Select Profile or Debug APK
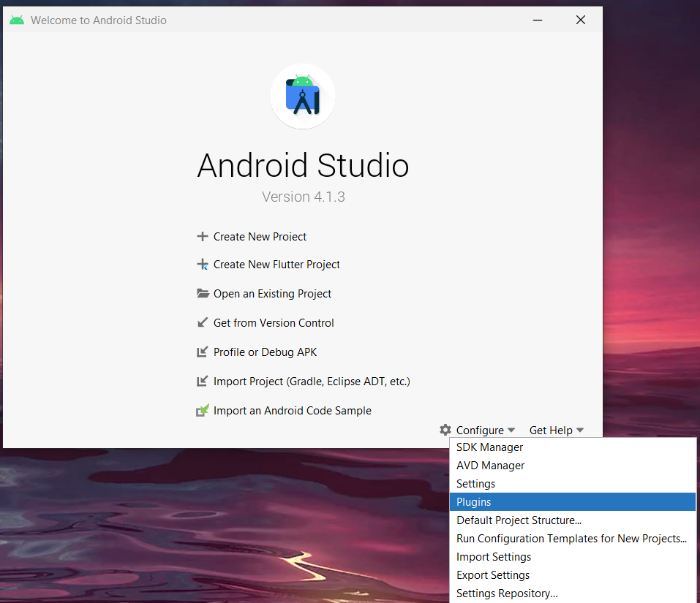Image resolution: width=700 pixels, height=603 pixels. [x=266, y=352]
